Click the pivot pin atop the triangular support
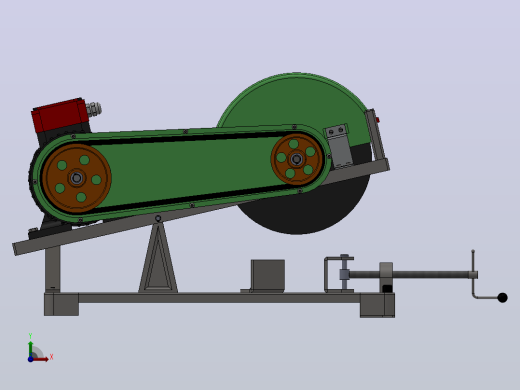This screenshot has height=390, width=520. click(x=158, y=219)
